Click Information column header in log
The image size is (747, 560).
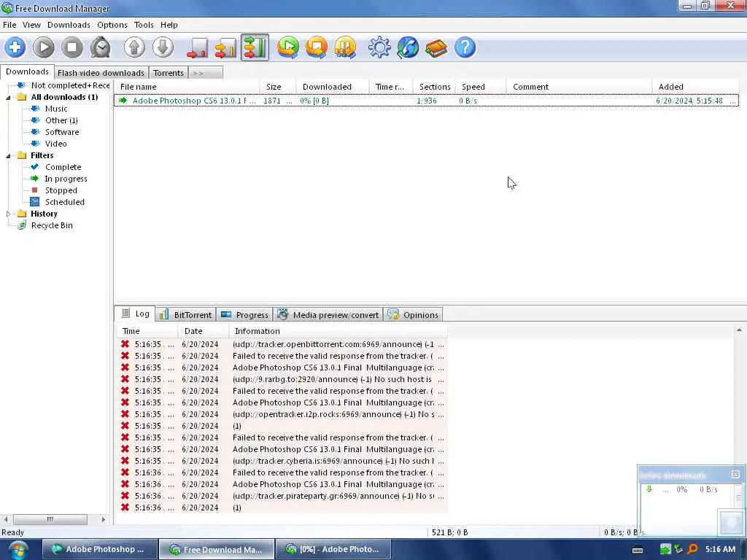(338, 331)
